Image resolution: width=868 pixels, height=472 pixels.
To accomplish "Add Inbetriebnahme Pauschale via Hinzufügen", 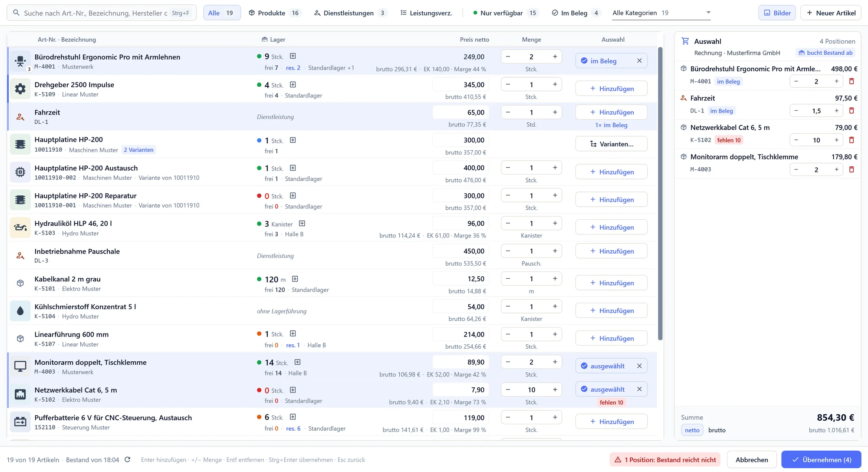I will (x=611, y=251).
